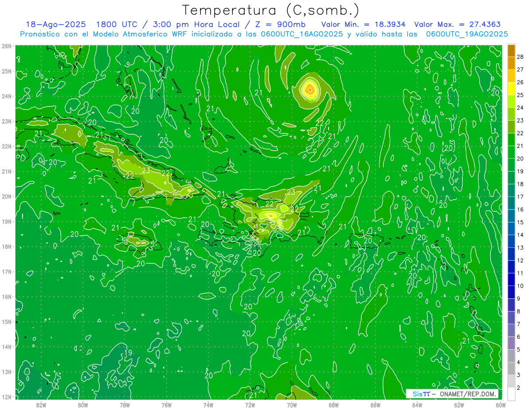Click colorbar label "18"
The image size is (532, 411).
point(520,184)
